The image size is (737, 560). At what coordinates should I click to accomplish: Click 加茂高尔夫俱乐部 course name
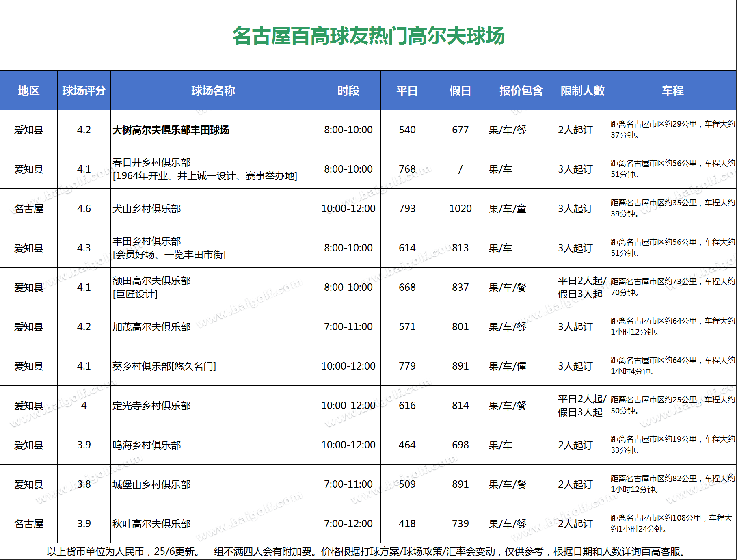pos(151,327)
